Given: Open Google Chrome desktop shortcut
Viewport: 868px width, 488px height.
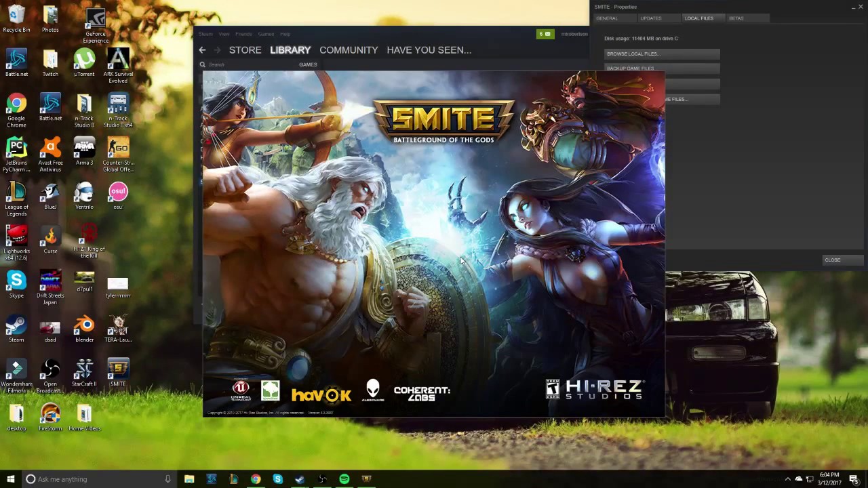Looking at the screenshot, I should (16, 110).
